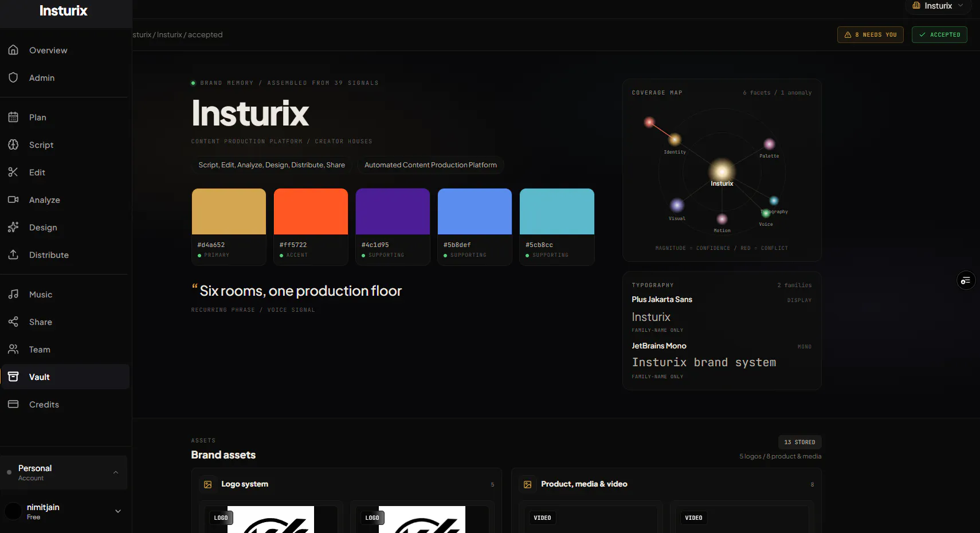
Task: Click the Logo system image icon
Action: point(208,484)
